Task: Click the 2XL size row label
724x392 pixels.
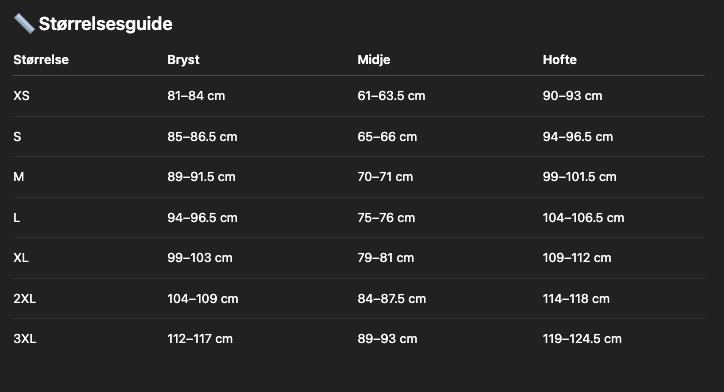Action: tap(24, 299)
